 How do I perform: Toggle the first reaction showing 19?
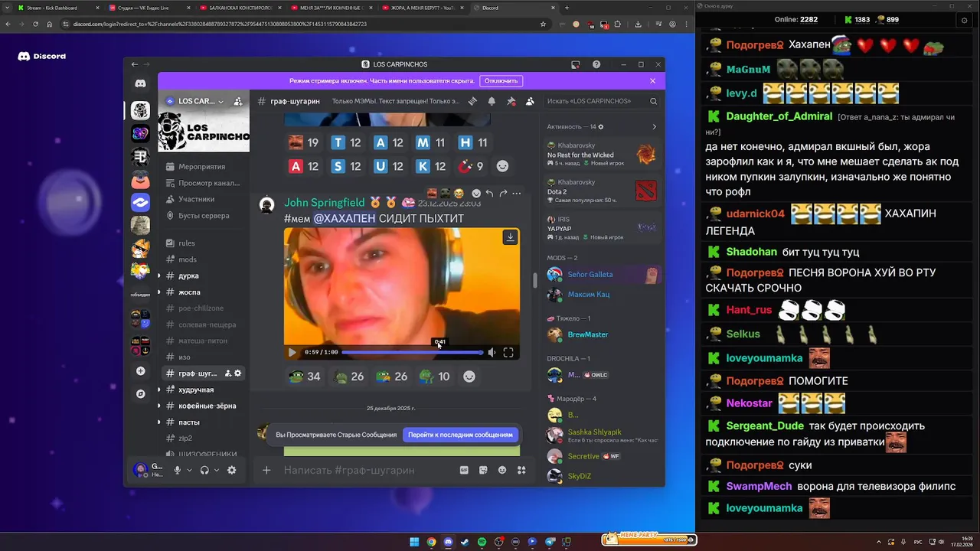303,142
